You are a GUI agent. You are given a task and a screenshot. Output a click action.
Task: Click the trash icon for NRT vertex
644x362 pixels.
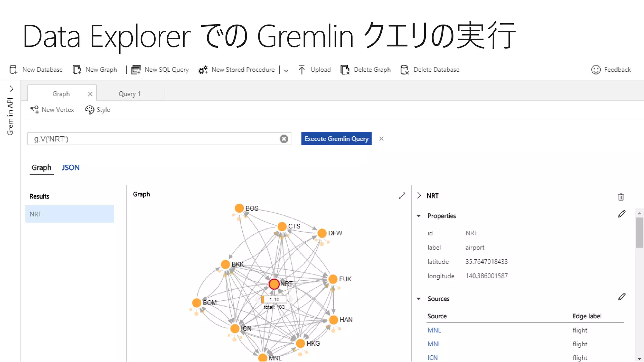(x=621, y=197)
